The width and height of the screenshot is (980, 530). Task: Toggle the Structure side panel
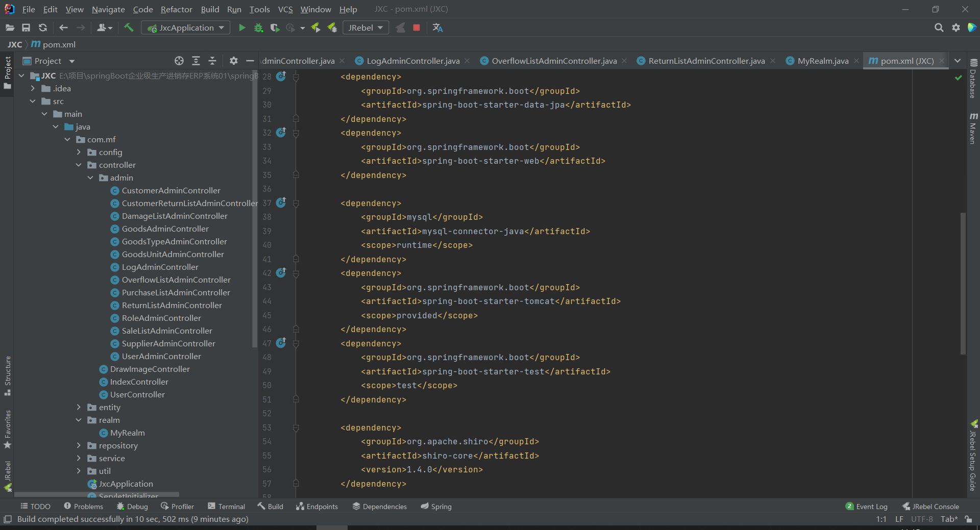[8, 375]
